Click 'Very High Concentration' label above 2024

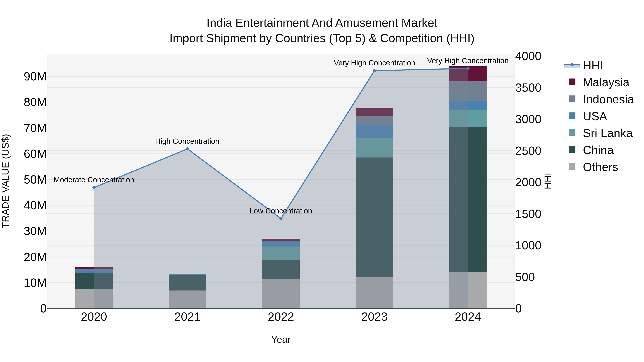coord(468,61)
